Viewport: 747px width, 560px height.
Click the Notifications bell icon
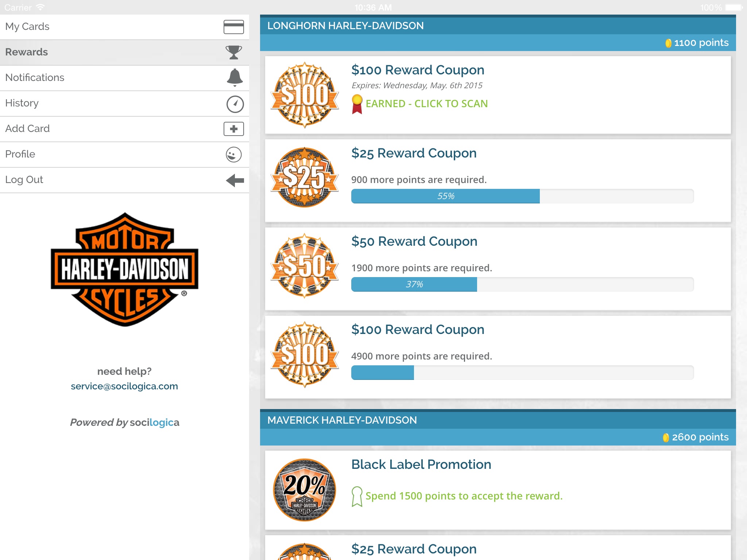tap(233, 78)
